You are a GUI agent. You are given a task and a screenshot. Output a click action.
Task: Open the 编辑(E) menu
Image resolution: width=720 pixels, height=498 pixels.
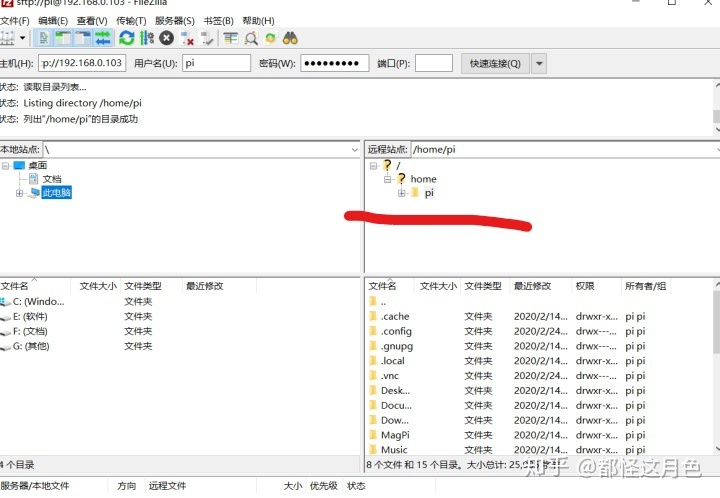53,21
